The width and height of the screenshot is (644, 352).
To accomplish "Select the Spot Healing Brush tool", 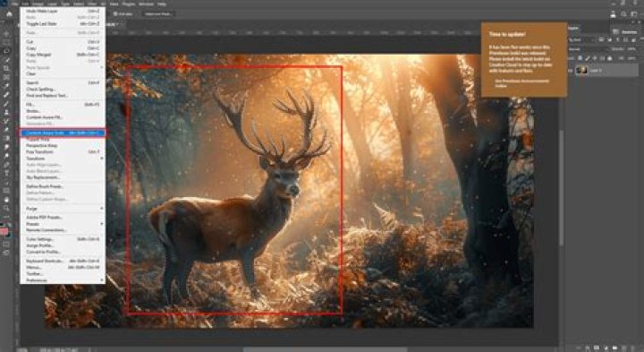I will coord(6,95).
